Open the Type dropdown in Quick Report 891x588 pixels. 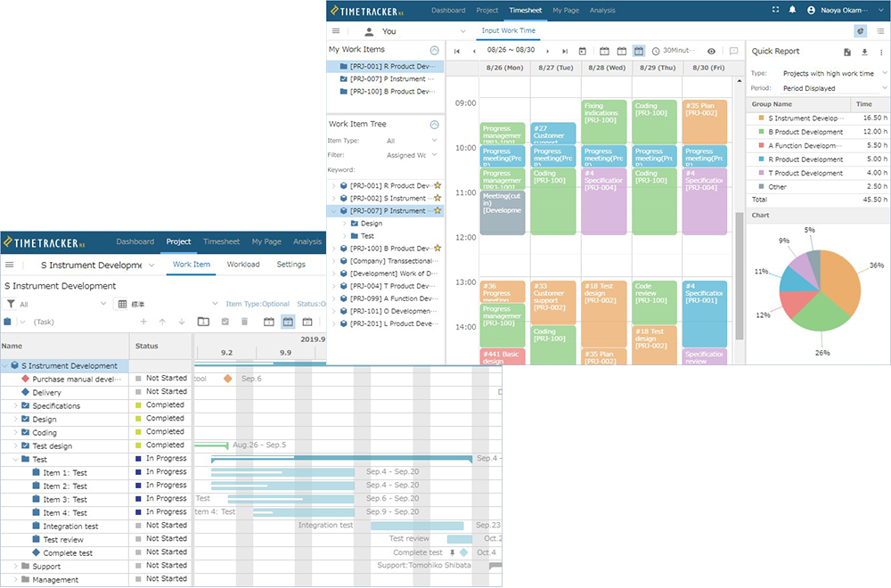pyautogui.click(x=833, y=74)
